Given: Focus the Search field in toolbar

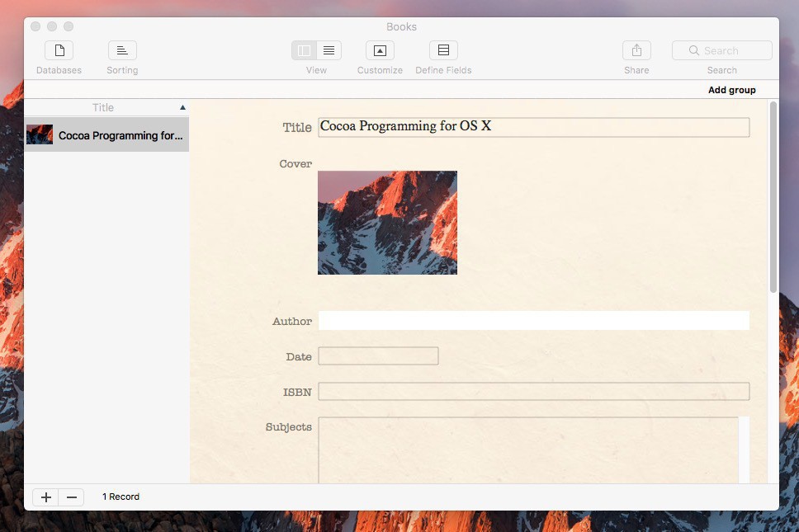Looking at the screenshot, I should (x=722, y=50).
